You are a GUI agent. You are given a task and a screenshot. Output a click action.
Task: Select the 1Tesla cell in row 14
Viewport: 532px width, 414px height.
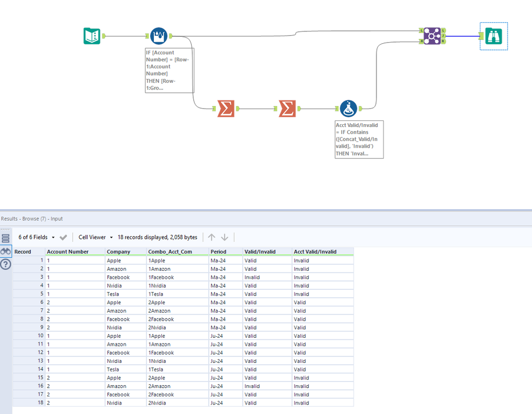[178, 370]
